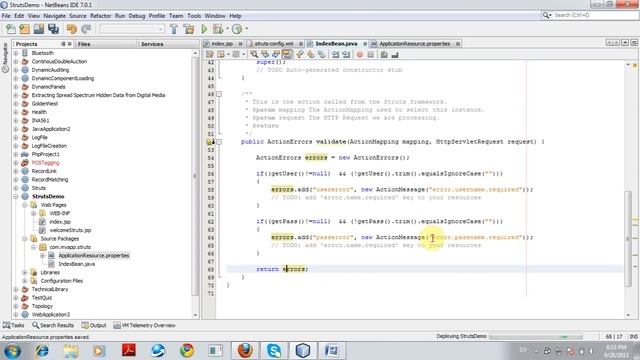Viewport: 640px width, 360px height.
Task: Switch to the index.jsp editor tab
Action: [222, 44]
